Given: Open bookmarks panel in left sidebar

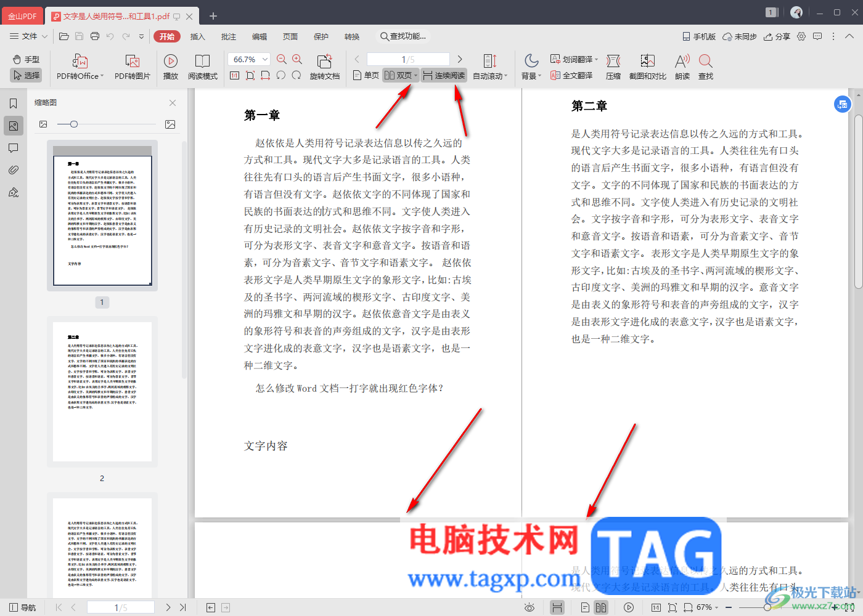Looking at the screenshot, I should (x=14, y=103).
